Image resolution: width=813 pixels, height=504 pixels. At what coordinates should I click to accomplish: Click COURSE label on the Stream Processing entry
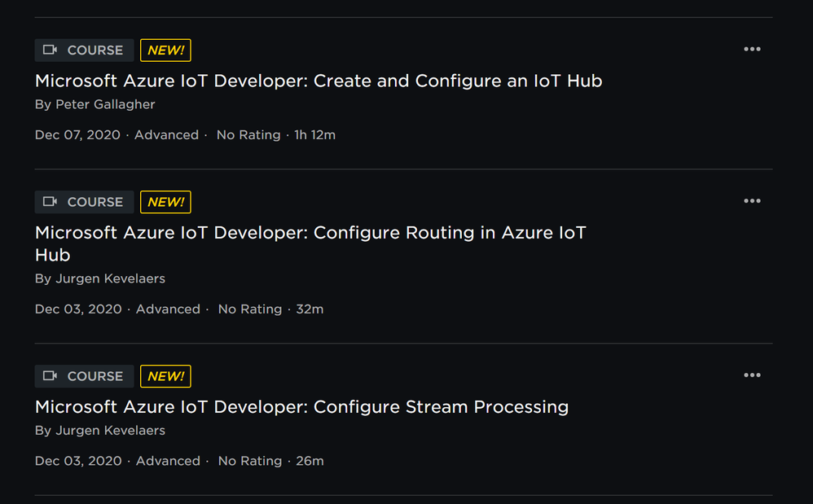[x=94, y=376]
